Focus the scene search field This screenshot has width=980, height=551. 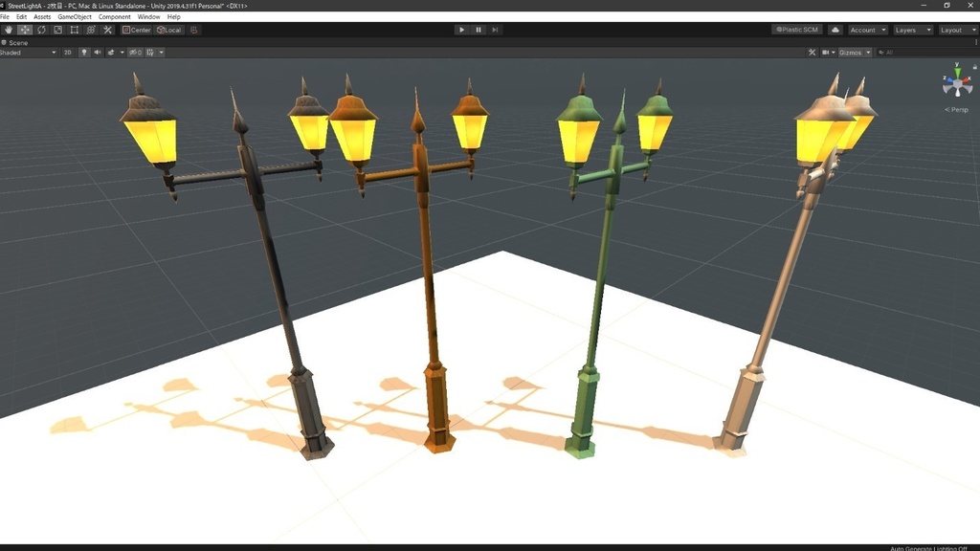926,53
